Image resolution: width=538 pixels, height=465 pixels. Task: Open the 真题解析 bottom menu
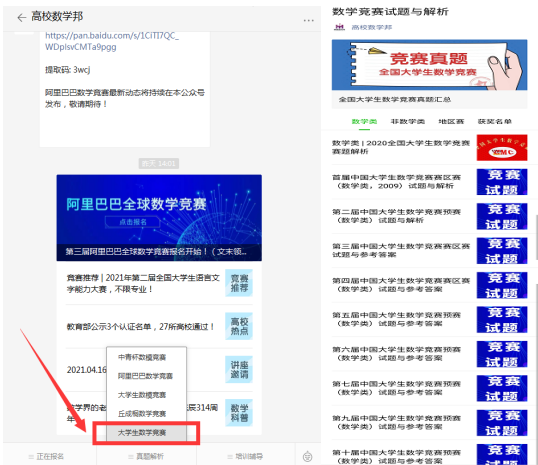[146, 456]
